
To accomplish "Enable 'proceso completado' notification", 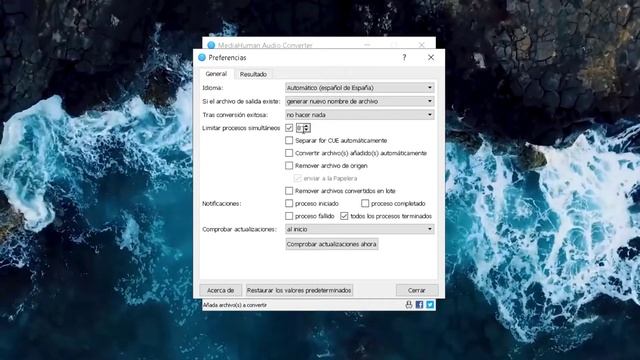I will click(365, 203).
